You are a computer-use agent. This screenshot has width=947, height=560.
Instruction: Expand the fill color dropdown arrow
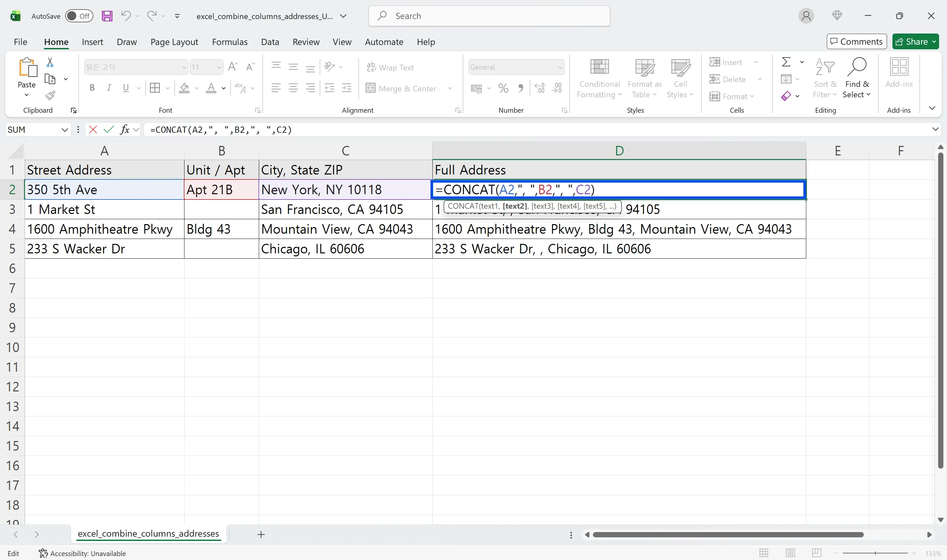click(x=196, y=88)
